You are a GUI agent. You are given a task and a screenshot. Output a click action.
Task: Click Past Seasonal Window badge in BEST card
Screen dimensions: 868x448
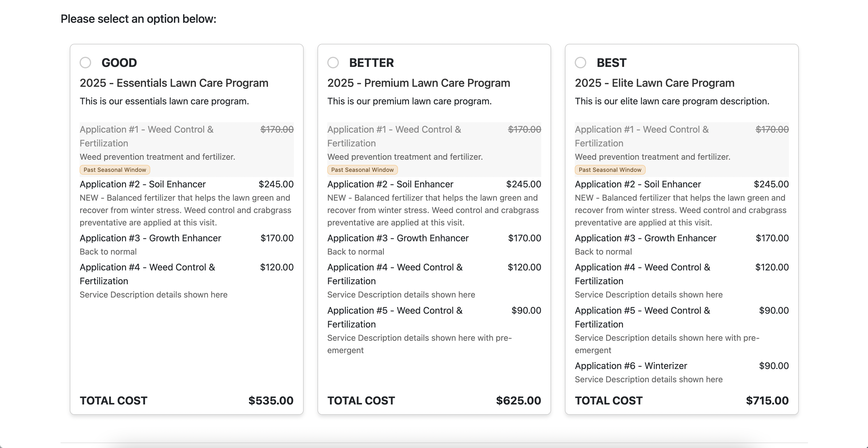[610, 170]
